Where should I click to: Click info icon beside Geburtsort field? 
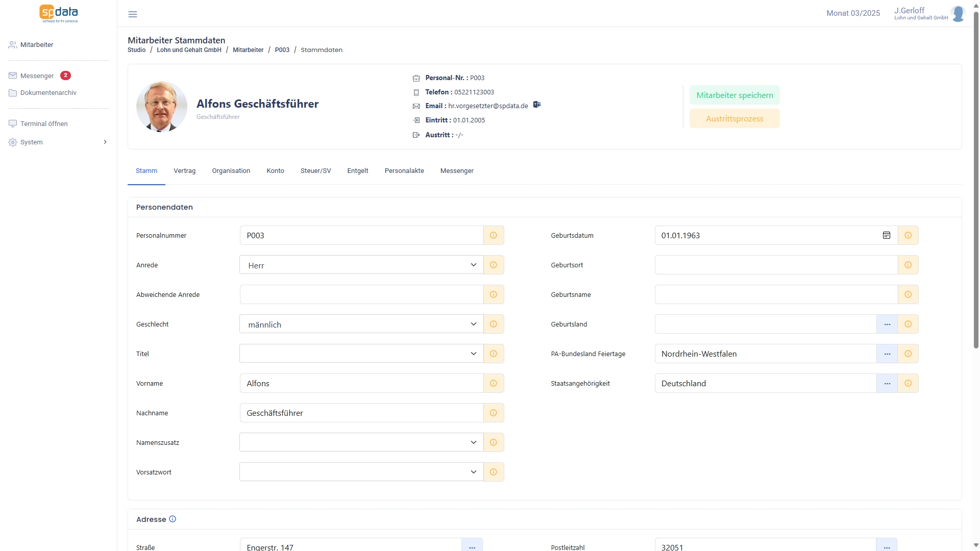(x=908, y=265)
